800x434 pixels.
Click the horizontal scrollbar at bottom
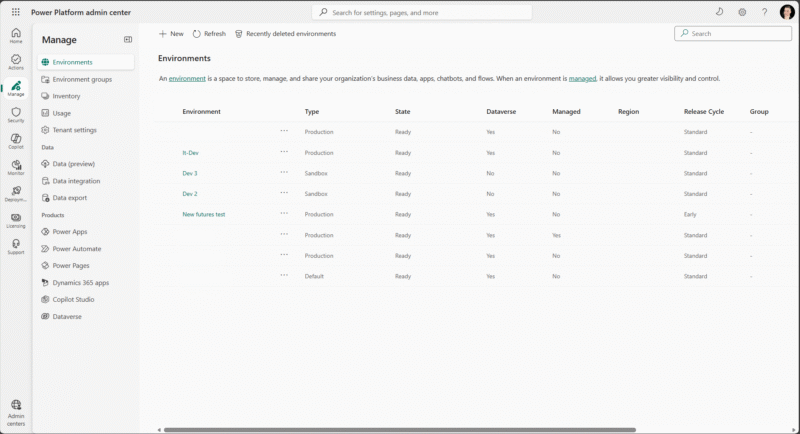point(400,430)
